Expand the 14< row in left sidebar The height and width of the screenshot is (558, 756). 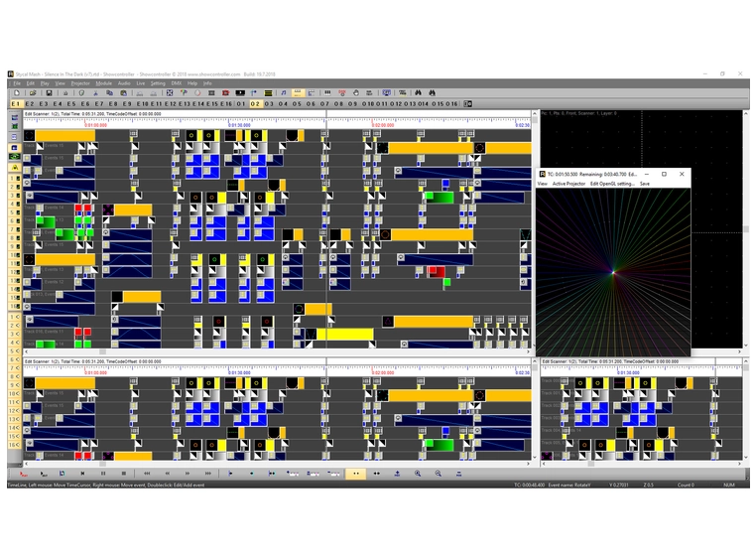(15, 428)
